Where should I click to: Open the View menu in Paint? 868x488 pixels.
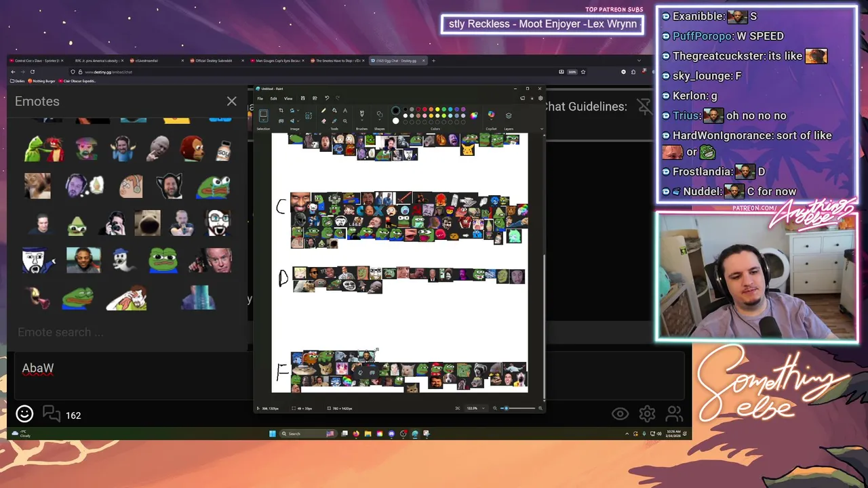(288, 98)
